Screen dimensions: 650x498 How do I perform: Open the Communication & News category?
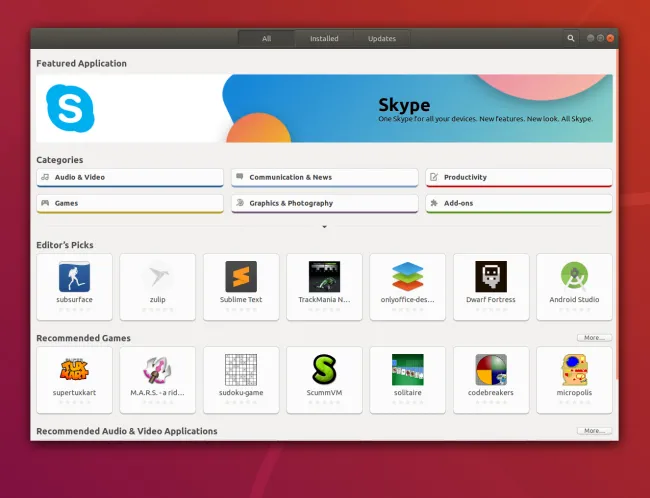(325, 177)
